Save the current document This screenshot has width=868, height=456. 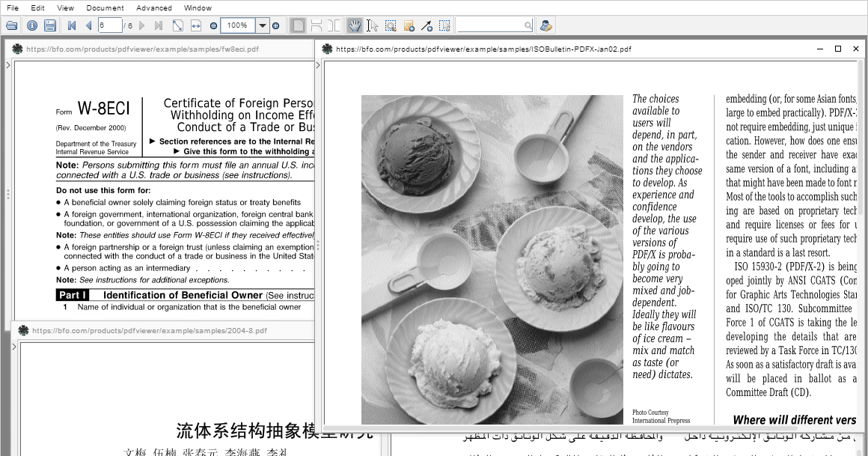point(50,25)
